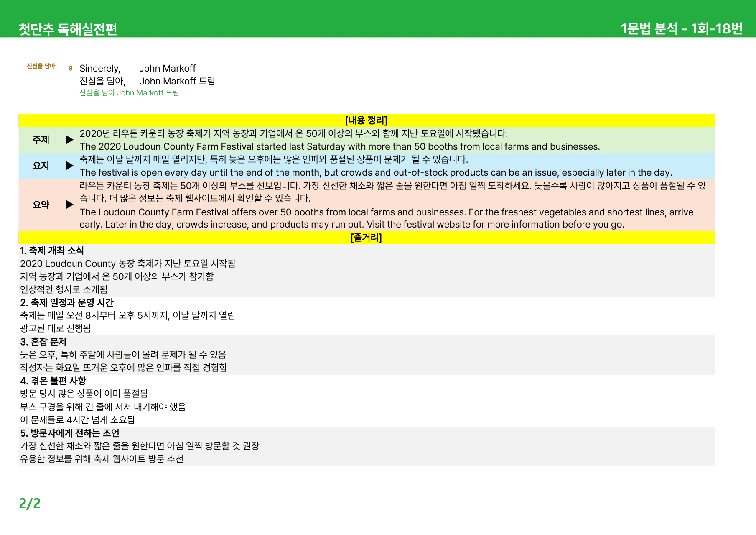Click the triangle arrow beside 주제
The width and height of the screenshot is (756, 535).
click(x=70, y=140)
